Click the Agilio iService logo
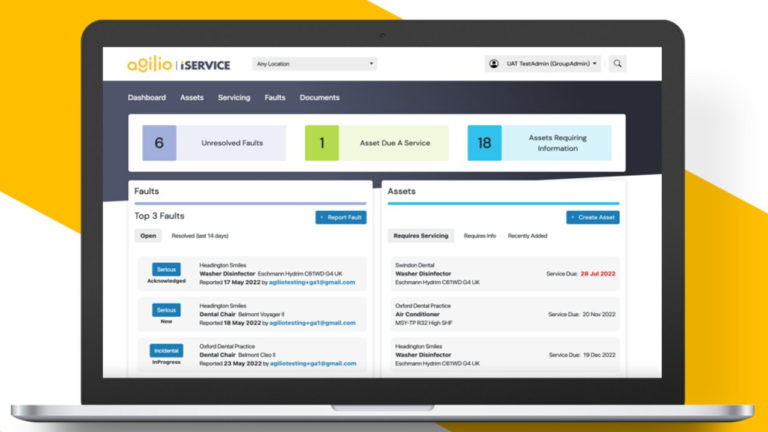This screenshot has width=768, height=432. (x=179, y=64)
